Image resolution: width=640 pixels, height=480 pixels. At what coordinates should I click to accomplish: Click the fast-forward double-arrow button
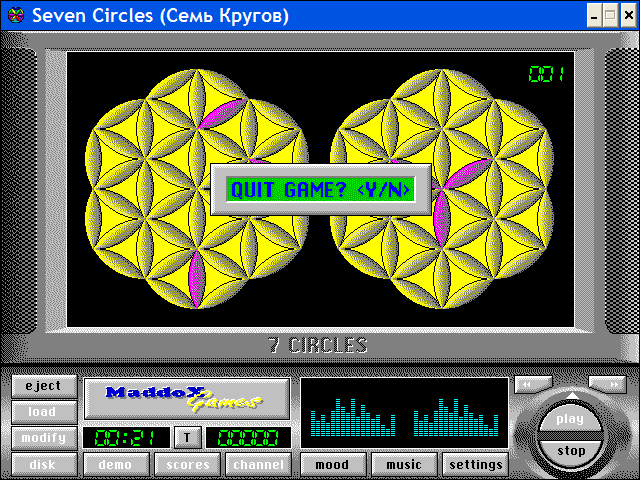click(x=608, y=384)
